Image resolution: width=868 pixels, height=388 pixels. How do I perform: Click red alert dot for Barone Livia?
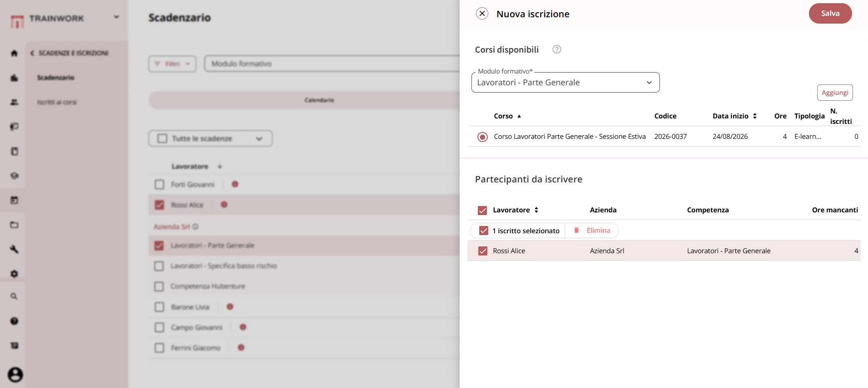(230, 307)
